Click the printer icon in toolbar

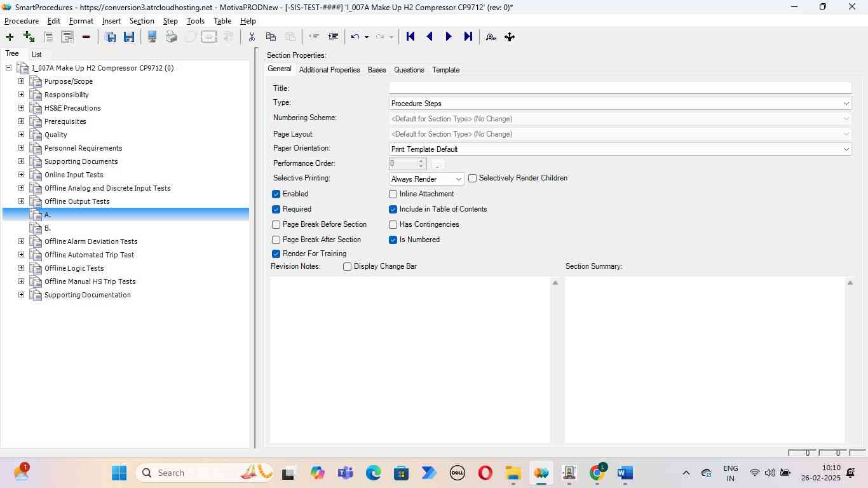click(x=171, y=37)
